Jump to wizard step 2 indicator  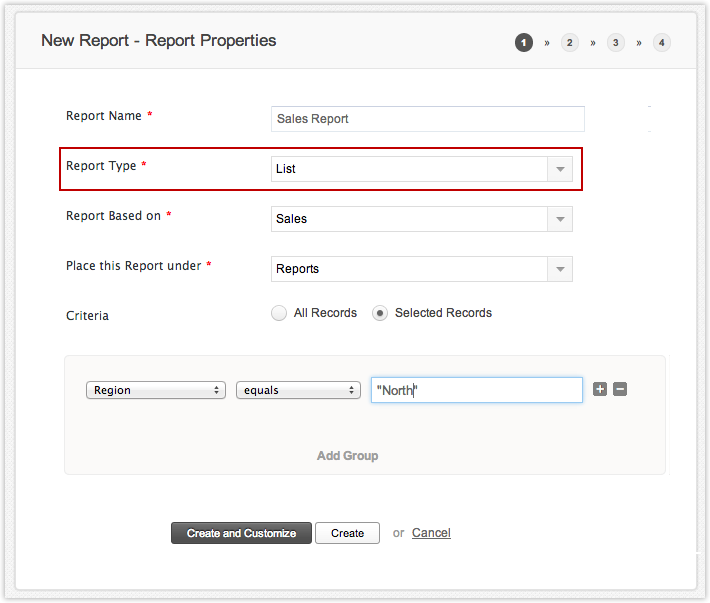(570, 42)
